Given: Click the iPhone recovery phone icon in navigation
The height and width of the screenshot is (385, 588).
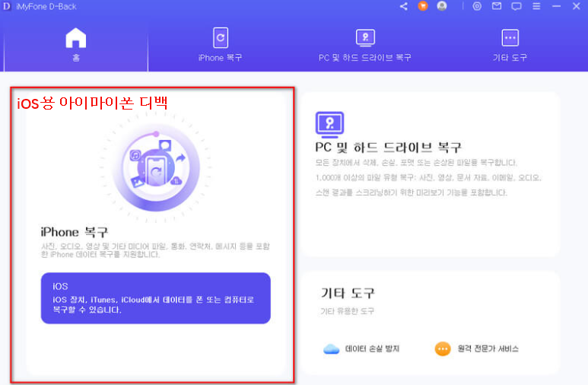Looking at the screenshot, I should [x=221, y=37].
